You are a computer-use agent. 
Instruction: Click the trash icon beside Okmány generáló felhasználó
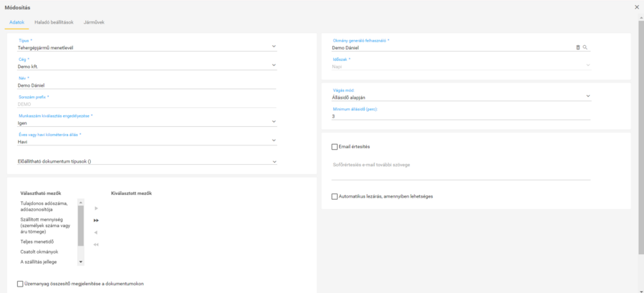tap(578, 47)
